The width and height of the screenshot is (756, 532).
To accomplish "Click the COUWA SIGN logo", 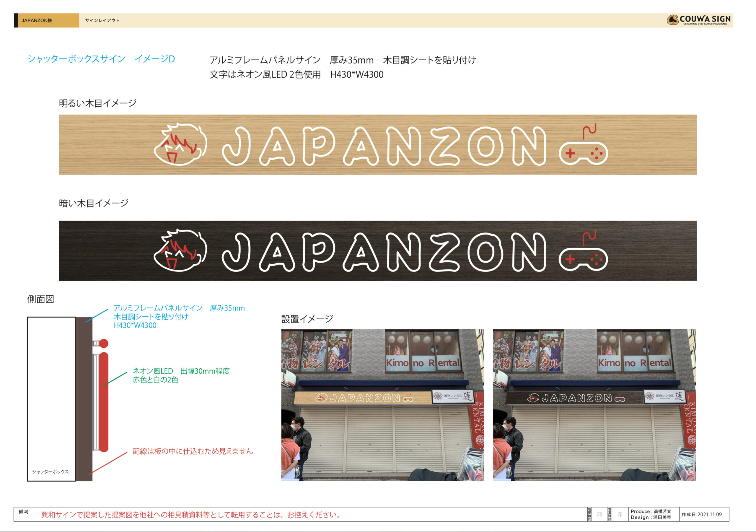I will (x=699, y=20).
